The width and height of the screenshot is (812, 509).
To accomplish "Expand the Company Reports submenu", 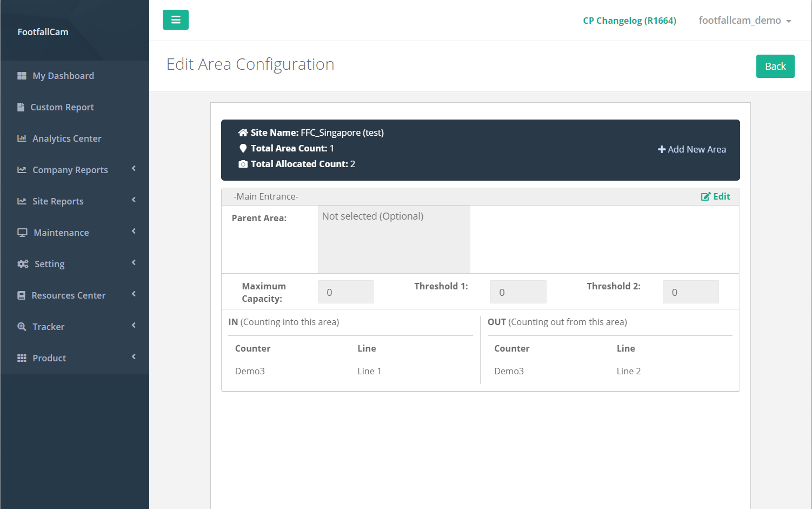I will [134, 169].
